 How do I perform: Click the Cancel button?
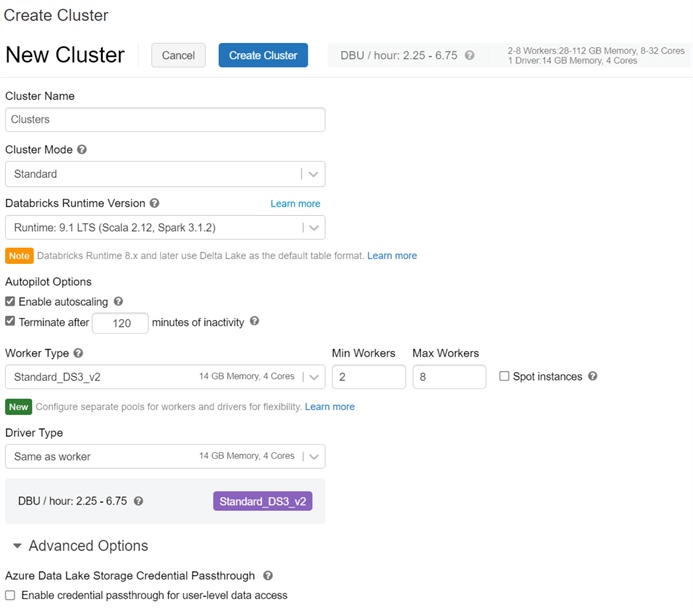(178, 56)
